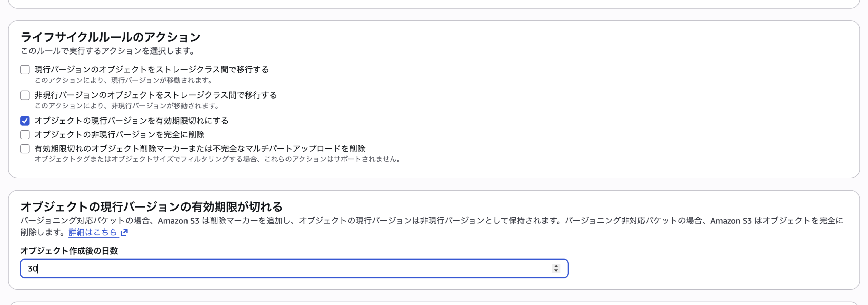
Task: Click the ライフサイクルルールのアクション section heading
Action: [x=111, y=37]
